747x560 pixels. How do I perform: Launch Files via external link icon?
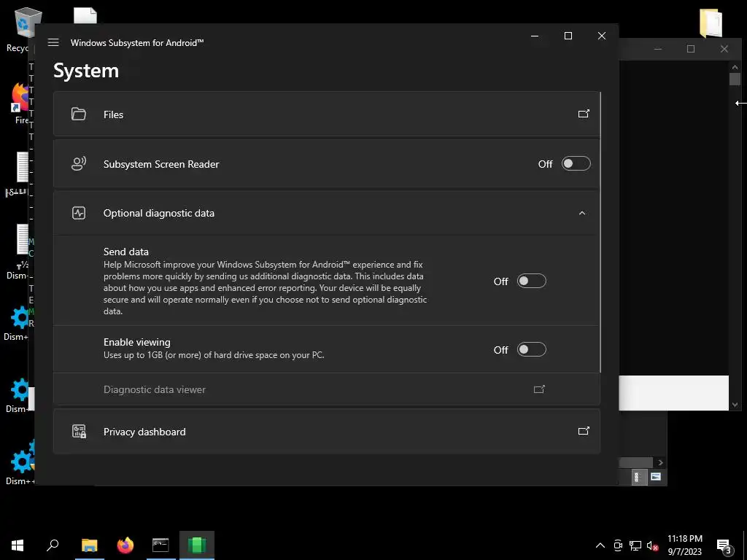(x=584, y=114)
